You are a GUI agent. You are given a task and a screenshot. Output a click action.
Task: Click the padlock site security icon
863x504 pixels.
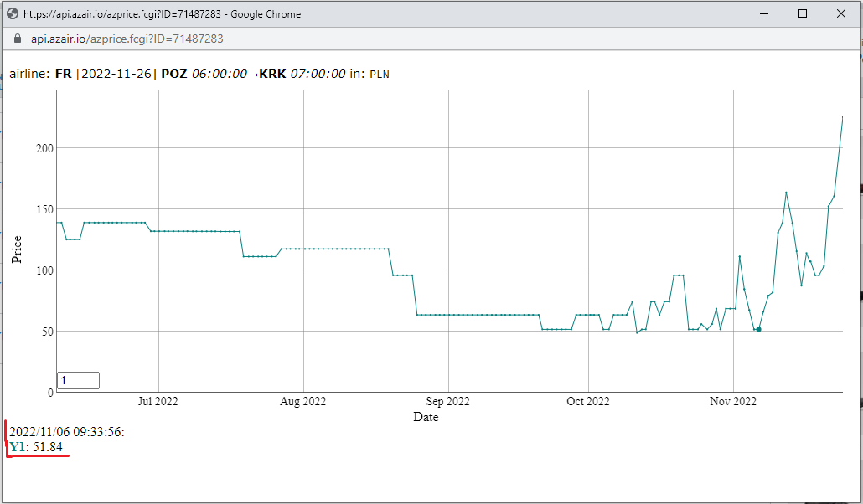[x=17, y=39]
